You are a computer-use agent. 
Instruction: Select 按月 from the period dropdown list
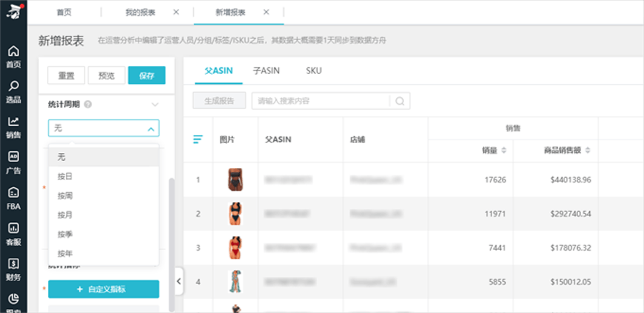point(65,215)
